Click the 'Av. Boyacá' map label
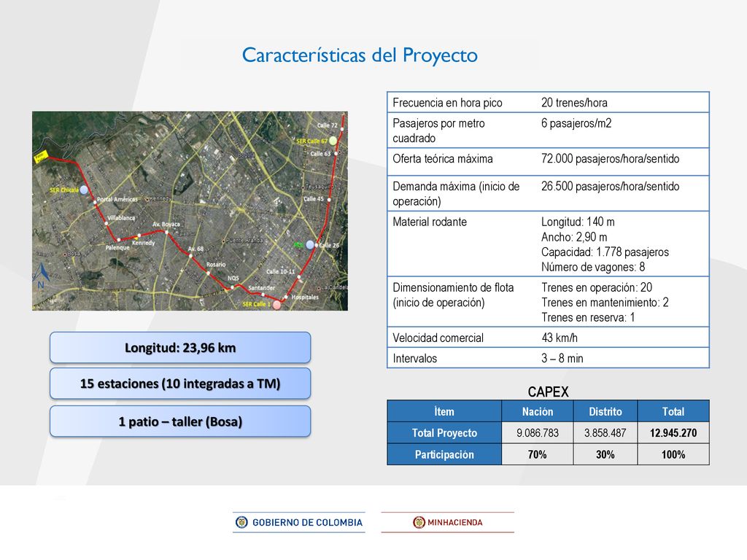 pos(166,224)
